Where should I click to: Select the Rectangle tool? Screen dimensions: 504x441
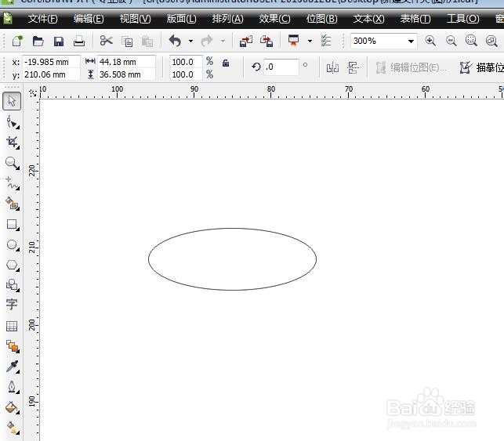13,224
